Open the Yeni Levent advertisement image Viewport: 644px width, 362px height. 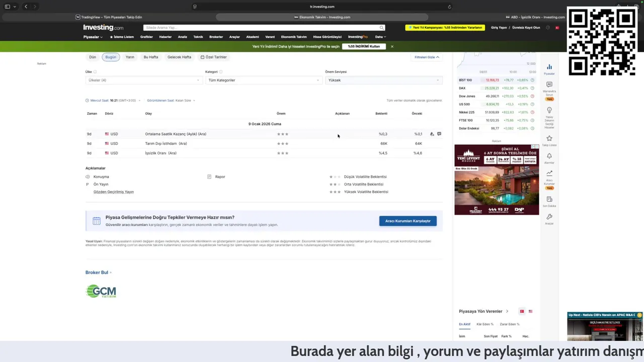(497, 179)
